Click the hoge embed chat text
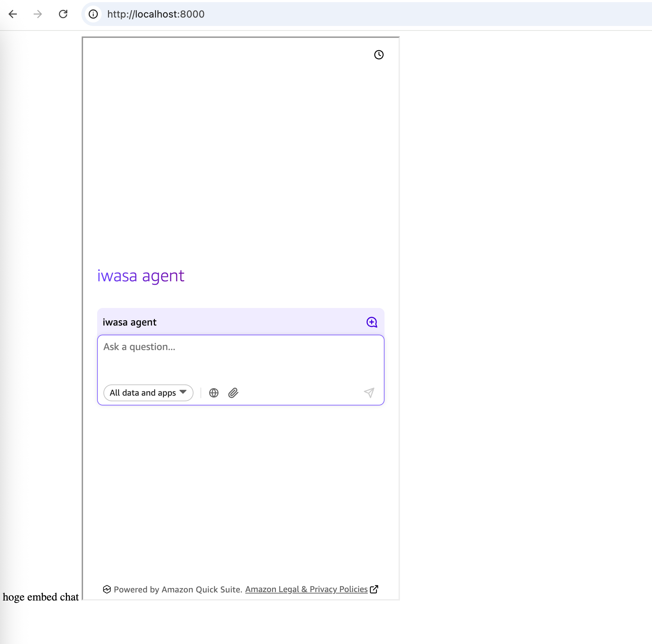652x644 pixels. 41,597
